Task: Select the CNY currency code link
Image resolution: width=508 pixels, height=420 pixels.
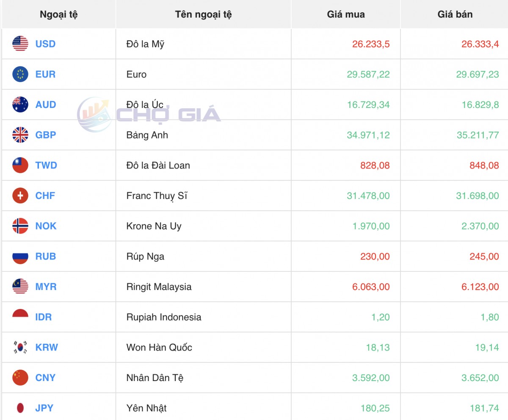Action: click(x=45, y=378)
